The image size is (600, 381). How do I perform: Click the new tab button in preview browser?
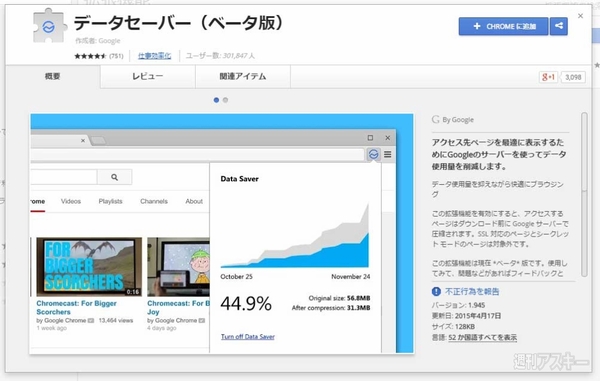pos(98,141)
